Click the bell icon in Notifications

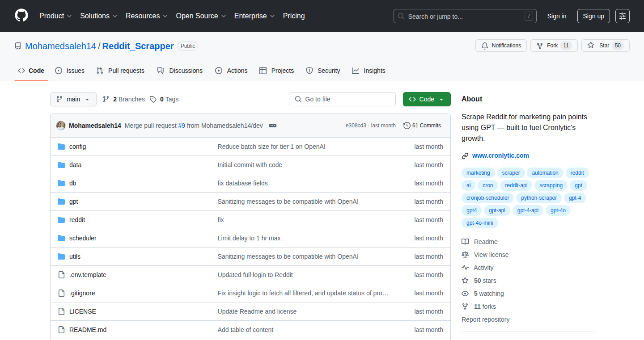485,46
